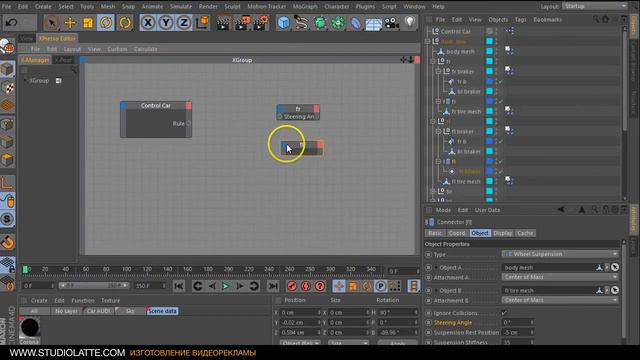The height and width of the screenshot is (360, 640).
Task: Click the Camera icon
Action: 391,23
